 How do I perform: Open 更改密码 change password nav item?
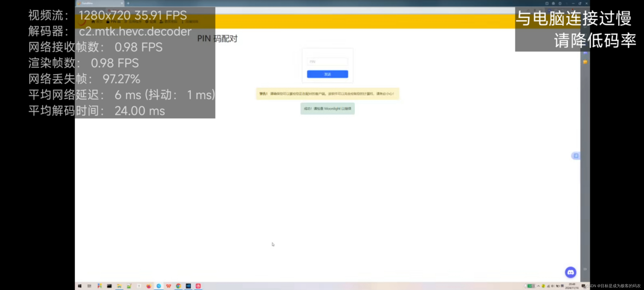coord(169,22)
